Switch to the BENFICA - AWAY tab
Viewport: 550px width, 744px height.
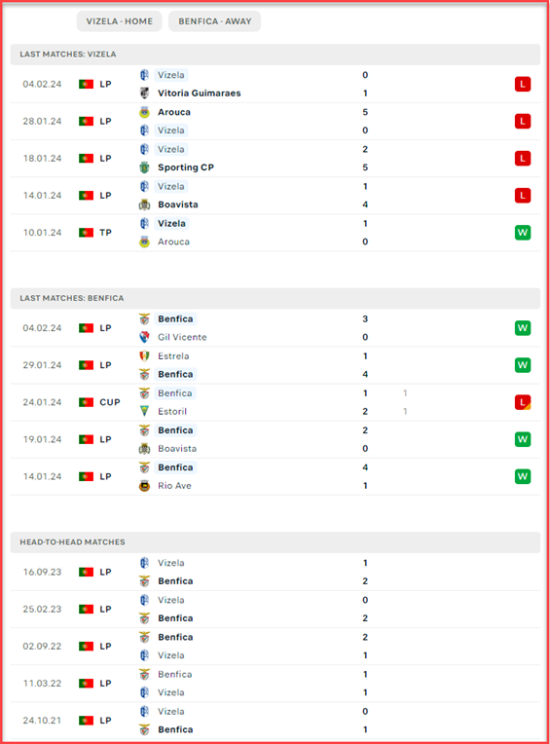tap(214, 21)
